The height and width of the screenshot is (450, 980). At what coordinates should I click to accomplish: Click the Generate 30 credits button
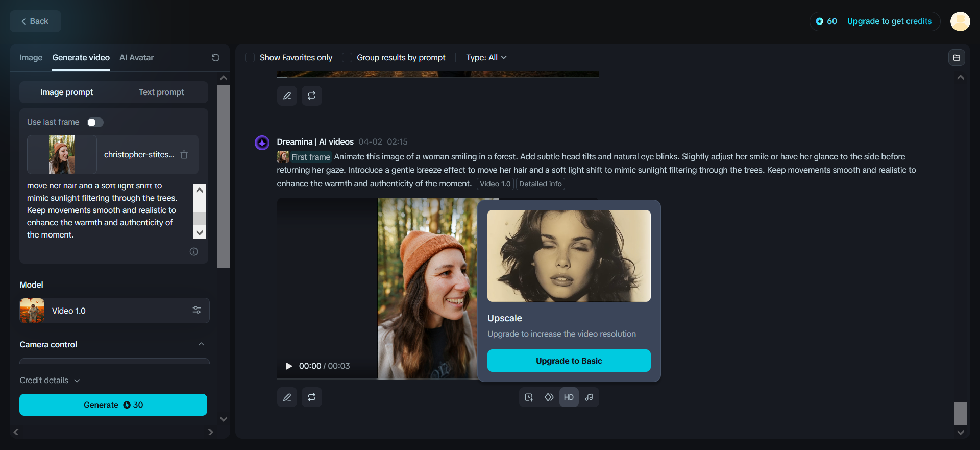pos(113,405)
